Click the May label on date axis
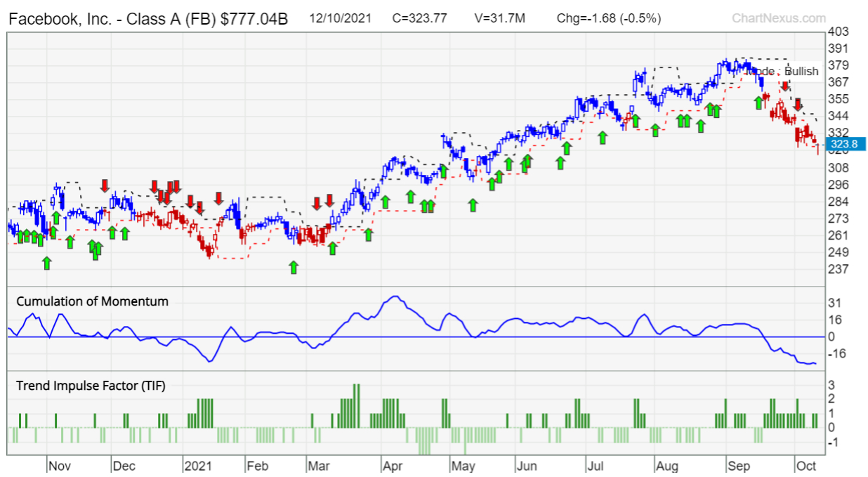This screenshot has width=868, height=477. (463, 466)
